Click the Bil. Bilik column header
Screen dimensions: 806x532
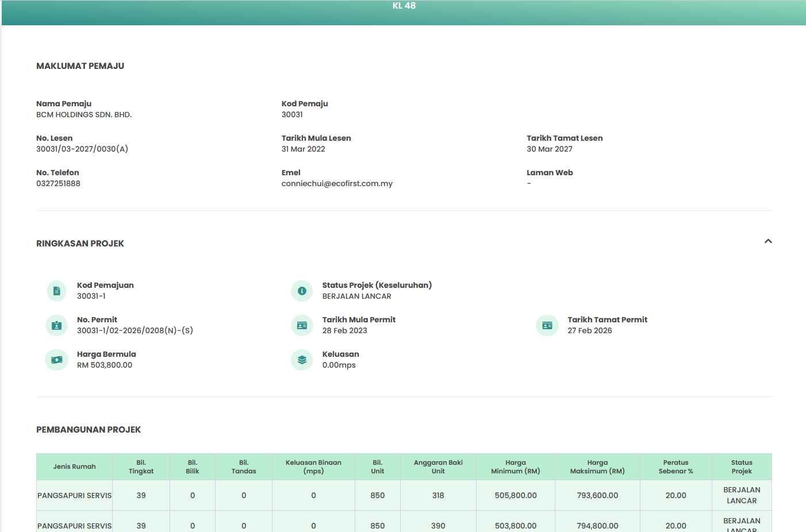pyautogui.click(x=193, y=467)
